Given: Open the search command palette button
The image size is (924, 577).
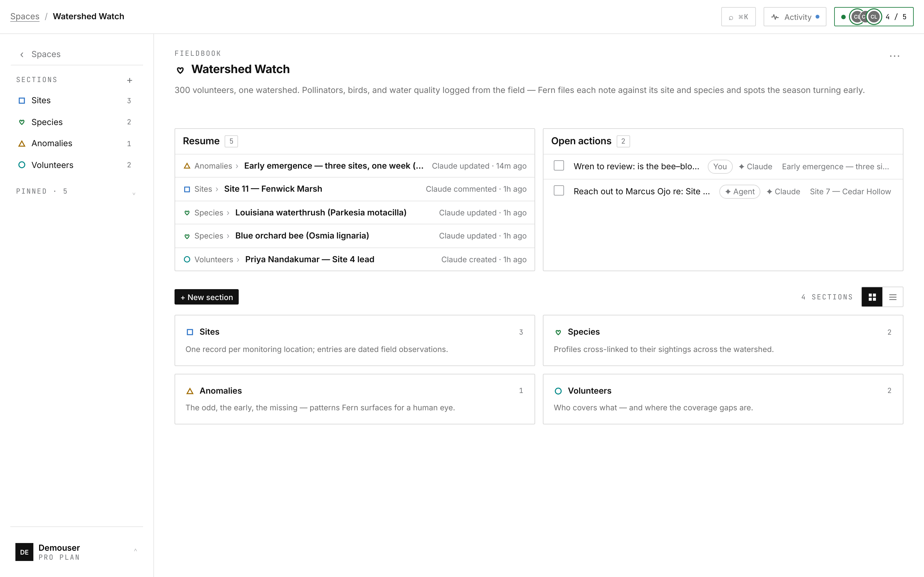Looking at the screenshot, I should 738,17.
